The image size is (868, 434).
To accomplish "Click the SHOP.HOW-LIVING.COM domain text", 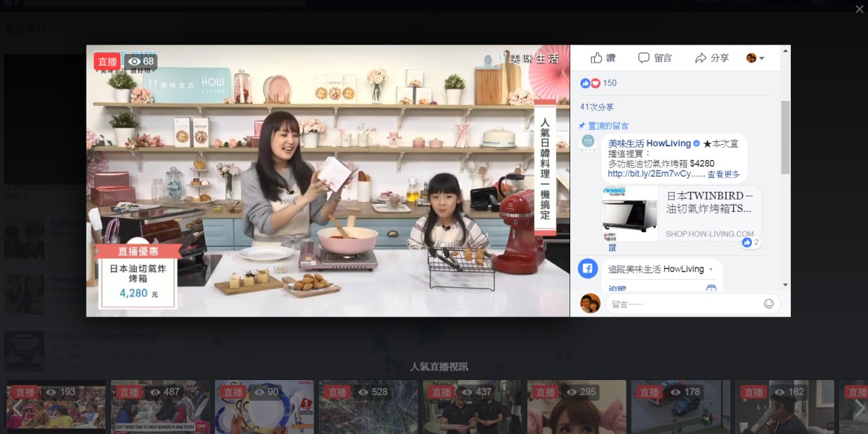I will [x=709, y=234].
